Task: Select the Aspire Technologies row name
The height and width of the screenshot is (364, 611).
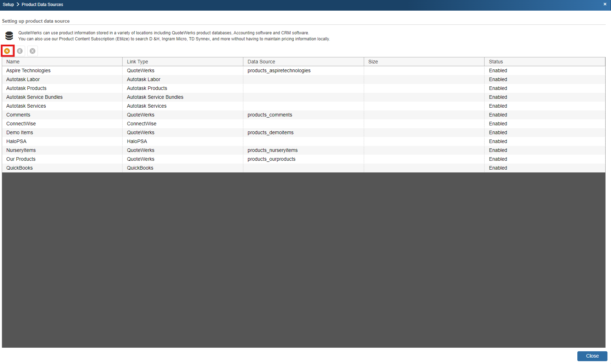Action: tap(28, 70)
